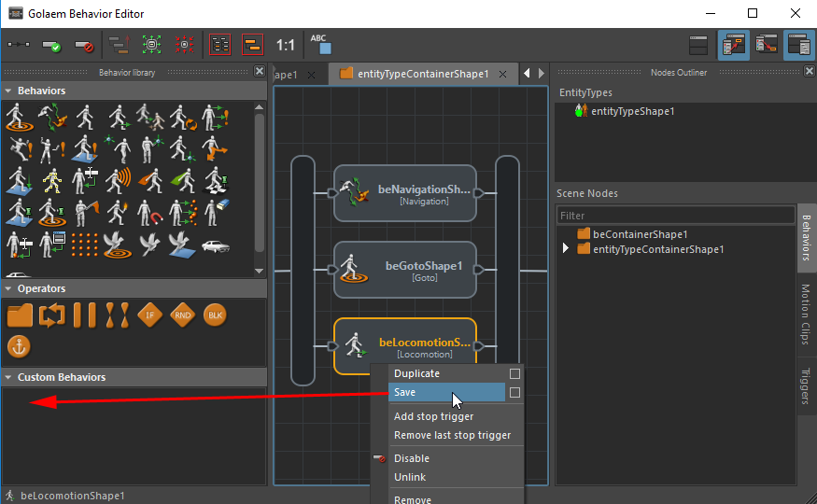Click the tab scroll left arrow
817x504 pixels.
point(527,74)
